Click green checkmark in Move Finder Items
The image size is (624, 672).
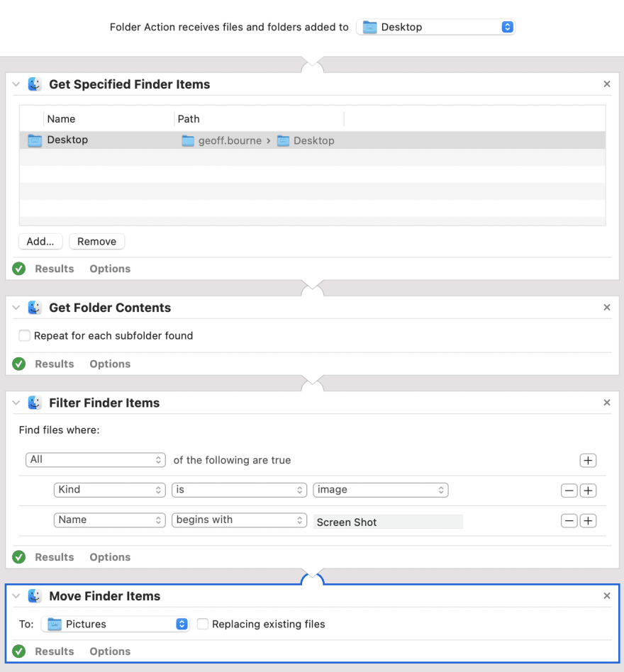coord(19,651)
